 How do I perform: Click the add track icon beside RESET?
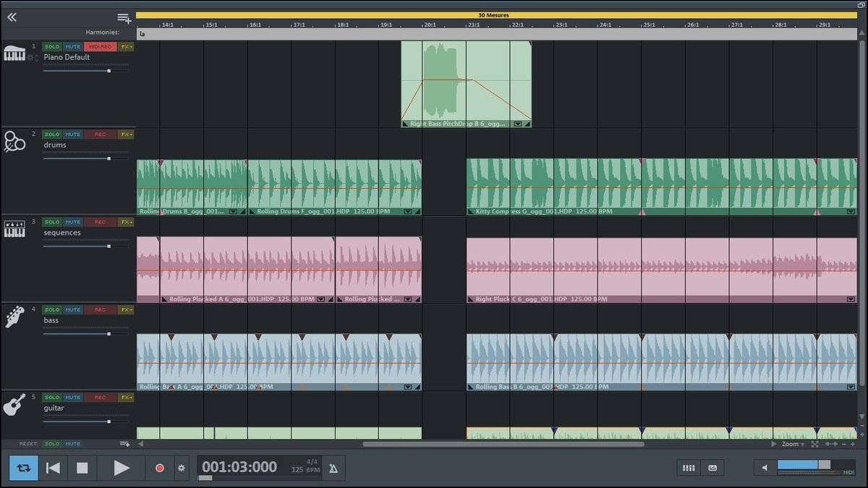click(x=124, y=444)
